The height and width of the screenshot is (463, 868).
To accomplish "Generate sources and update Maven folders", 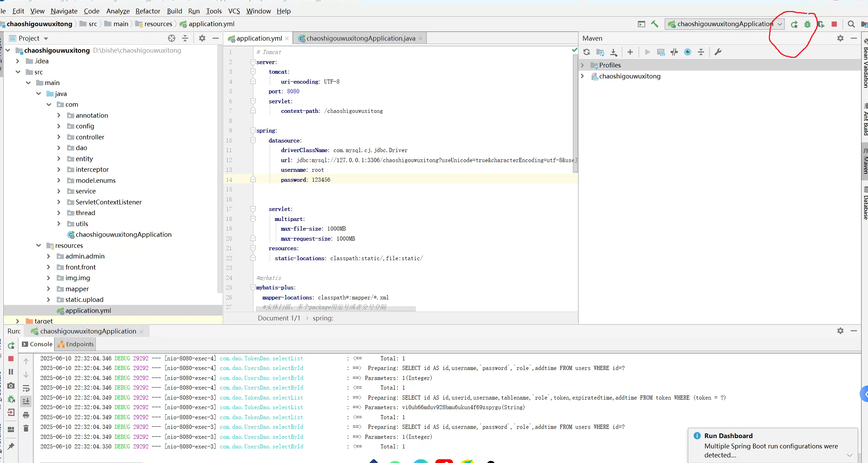I will [600, 52].
